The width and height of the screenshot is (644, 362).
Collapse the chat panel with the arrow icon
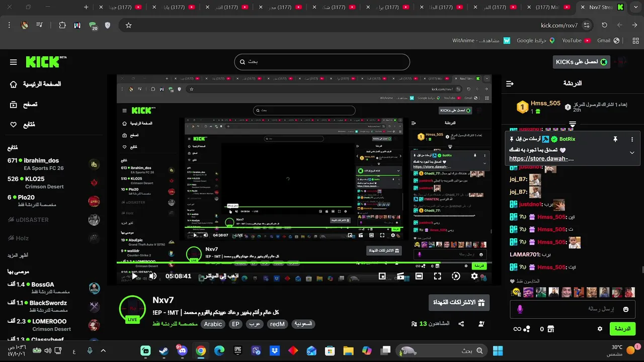coord(510,83)
